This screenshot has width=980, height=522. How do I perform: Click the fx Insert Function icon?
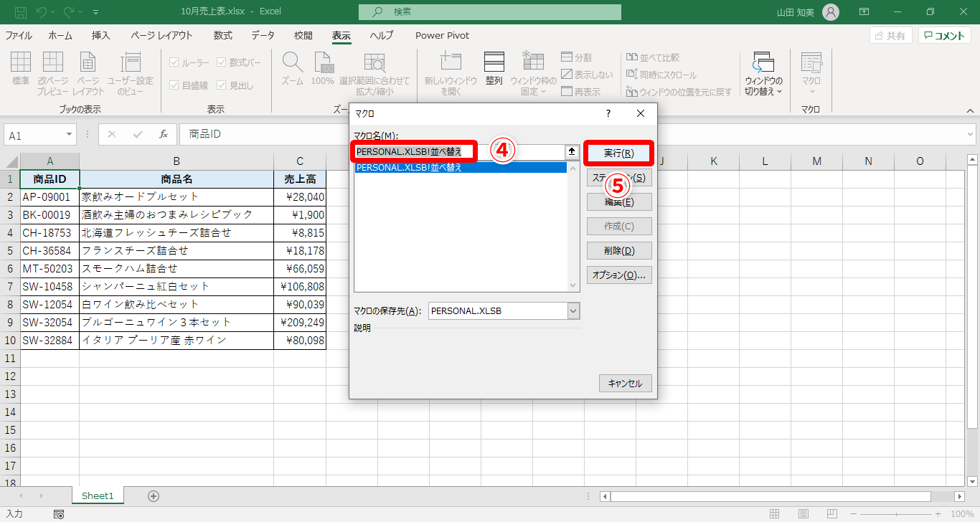164,134
